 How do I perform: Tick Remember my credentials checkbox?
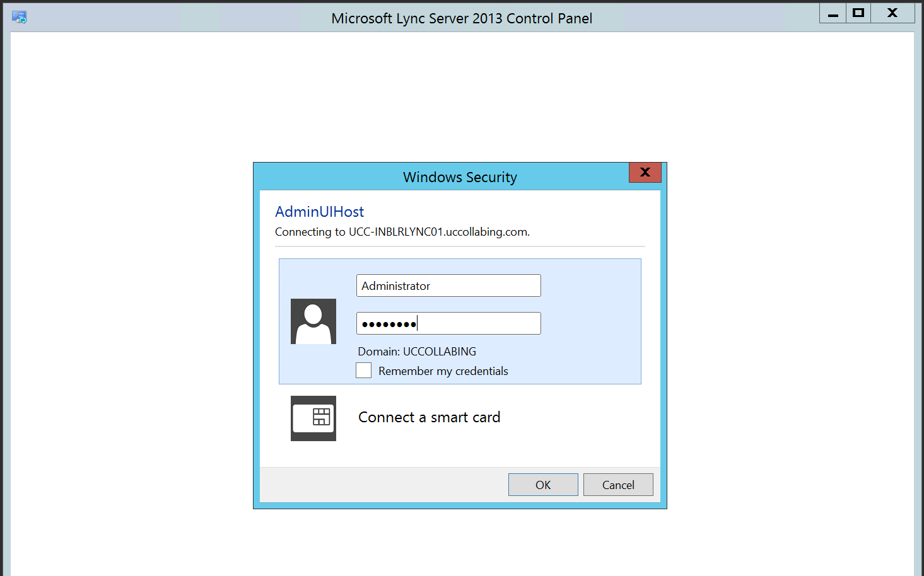pyautogui.click(x=364, y=371)
